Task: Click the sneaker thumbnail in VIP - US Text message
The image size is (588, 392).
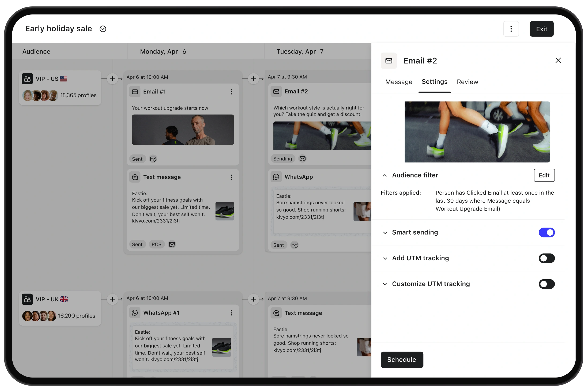Action: pyautogui.click(x=225, y=211)
